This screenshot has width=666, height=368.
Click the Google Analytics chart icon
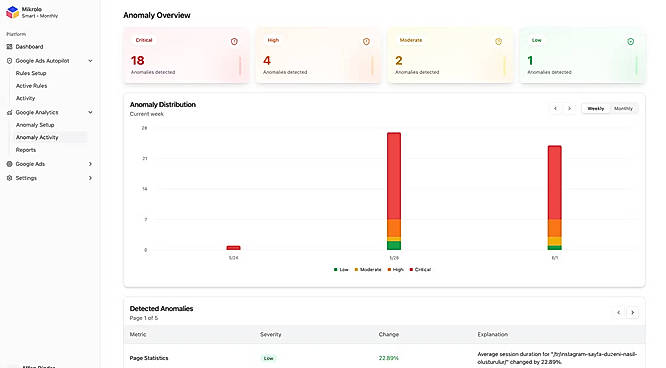pyautogui.click(x=9, y=113)
